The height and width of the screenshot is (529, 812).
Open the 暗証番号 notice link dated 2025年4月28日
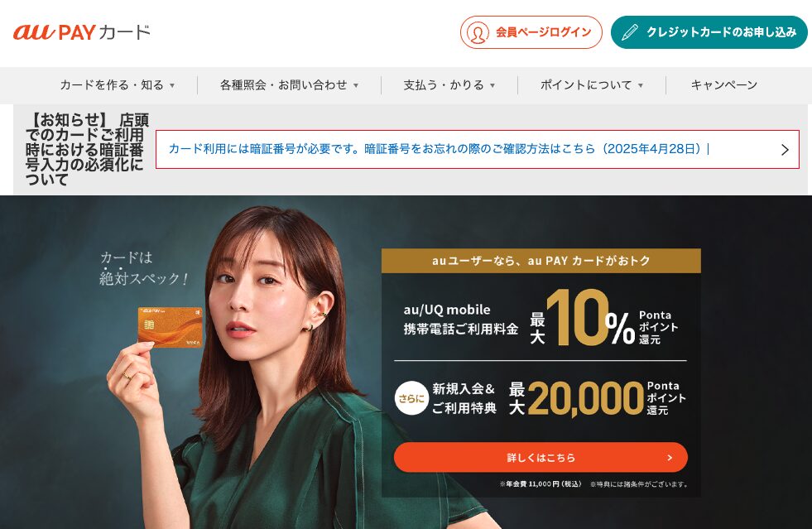coord(439,149)
